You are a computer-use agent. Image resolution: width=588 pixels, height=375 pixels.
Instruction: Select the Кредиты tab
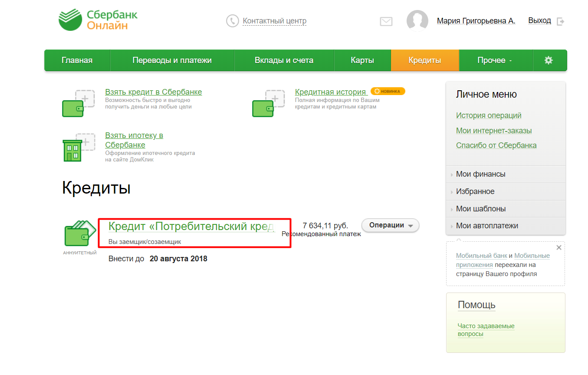tap(425, 60)
